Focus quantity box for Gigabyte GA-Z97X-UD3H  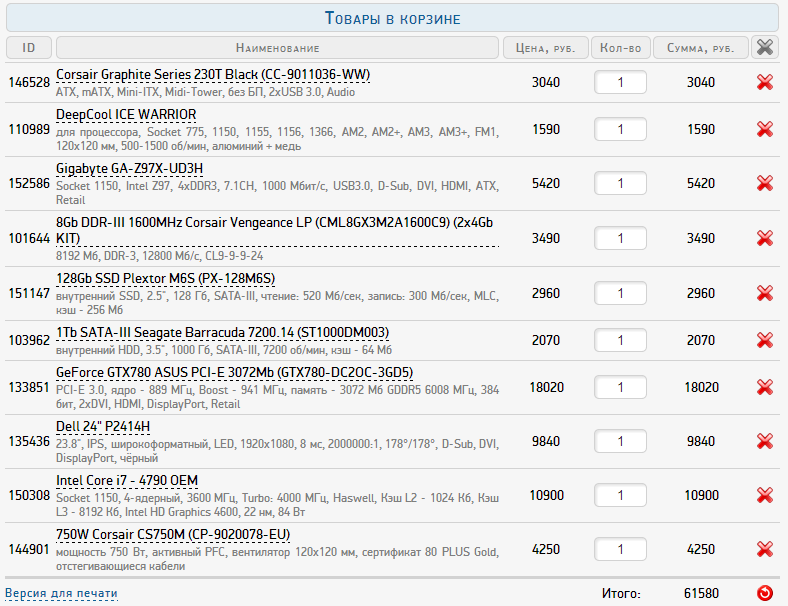pyautogui.click(x=620, y=183)
